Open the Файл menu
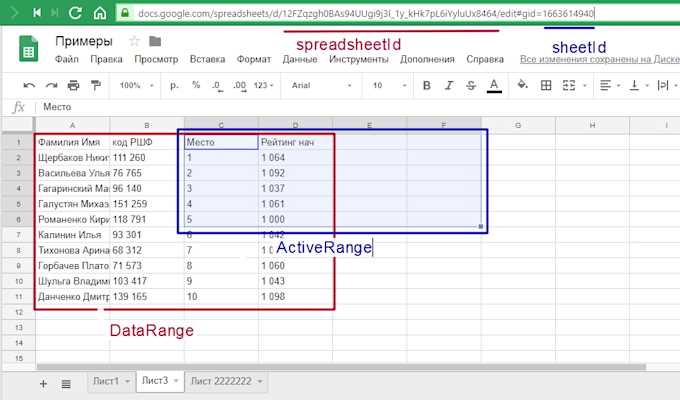This screenshot has width=680, height=400. click(67, 59)
